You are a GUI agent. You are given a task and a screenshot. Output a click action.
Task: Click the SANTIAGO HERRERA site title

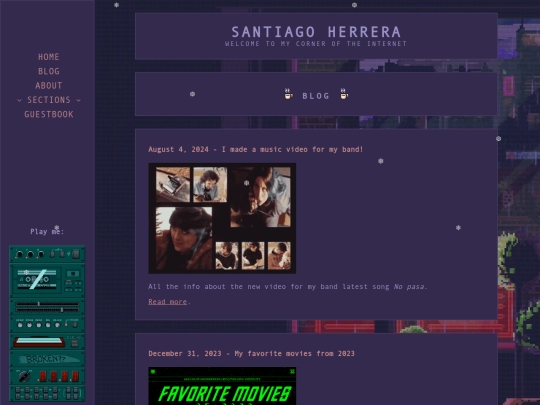[x=316, y=32]
